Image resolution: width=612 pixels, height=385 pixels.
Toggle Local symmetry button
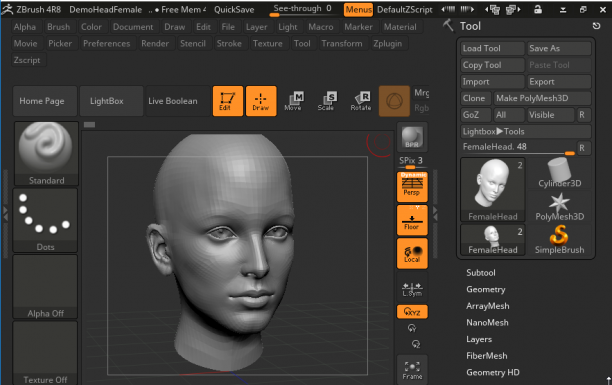412,253
